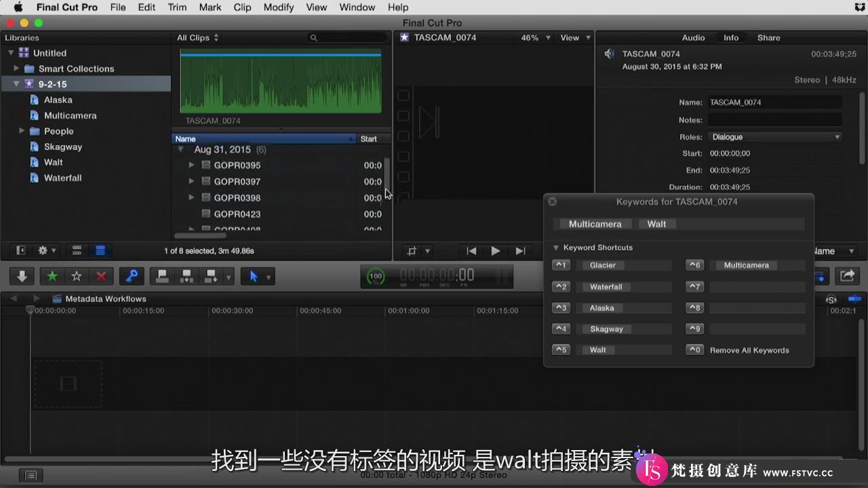Show or hide the Libraries sidebar
Screen dimensions: 868x488
coord(20,250)
